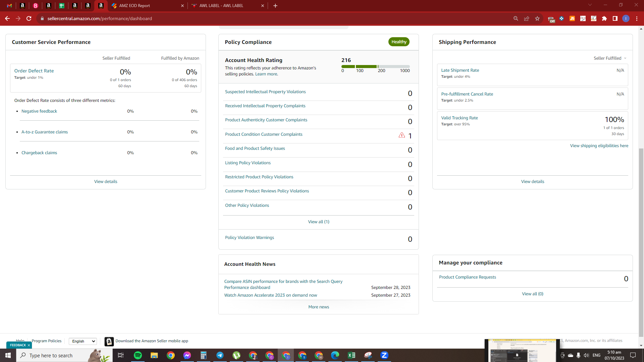Open Restricted Product Policy Violations
Viewport: 644px width, 362px height.
pos(259,177)
